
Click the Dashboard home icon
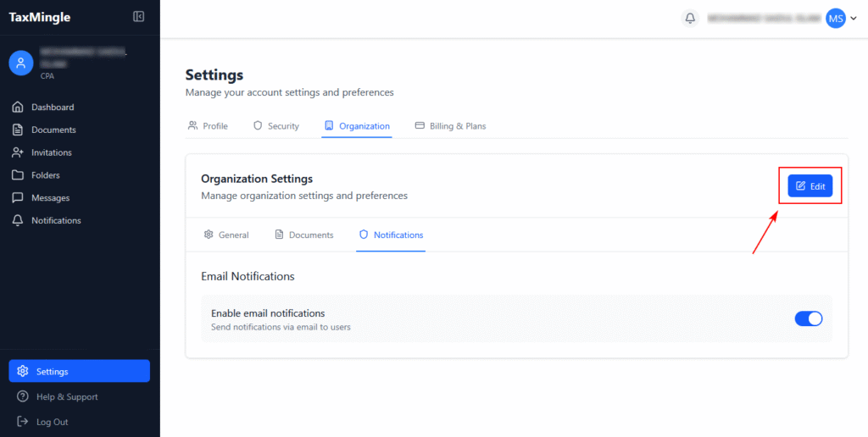[x=17, y=108]
